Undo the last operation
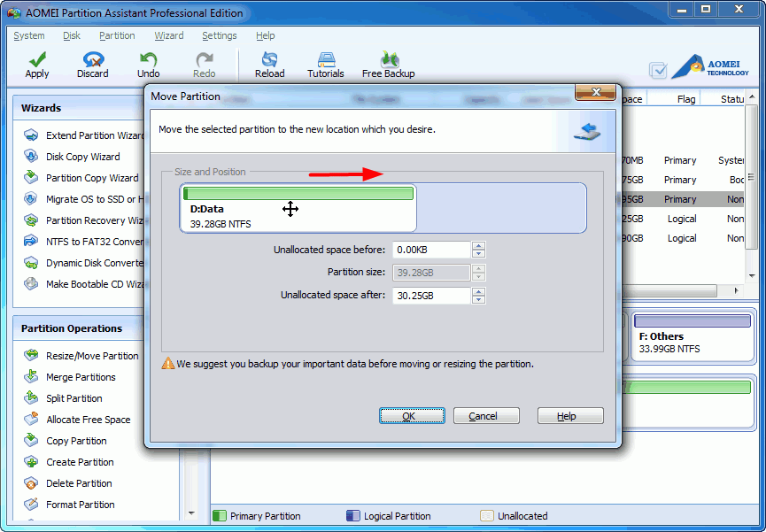 point(147,63)
